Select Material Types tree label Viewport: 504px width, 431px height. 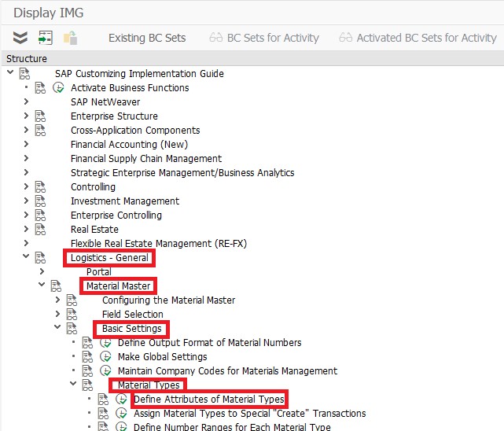(149, 385)
